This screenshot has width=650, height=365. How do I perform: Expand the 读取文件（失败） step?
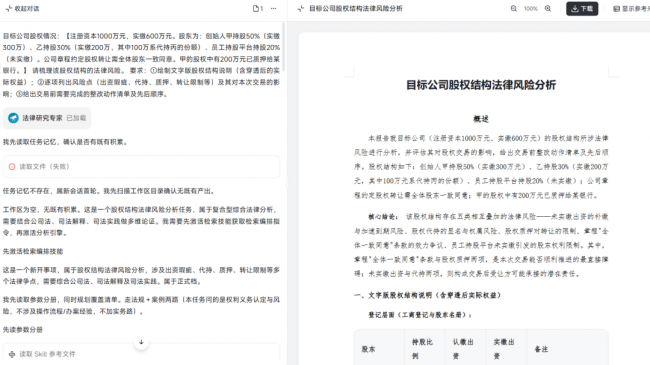tap(141, 167)
